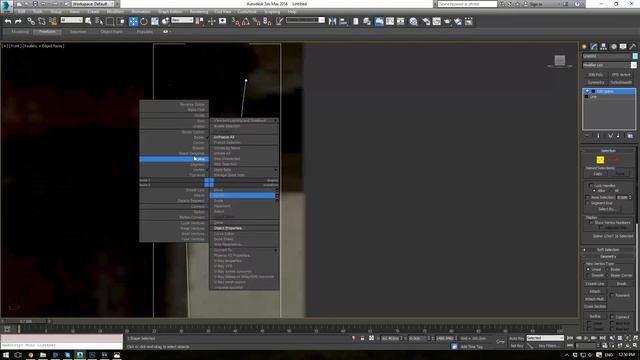Activate Bind to Space Warp tool
The height and width of the screenshot is (360, 640).
click(53, 21)
